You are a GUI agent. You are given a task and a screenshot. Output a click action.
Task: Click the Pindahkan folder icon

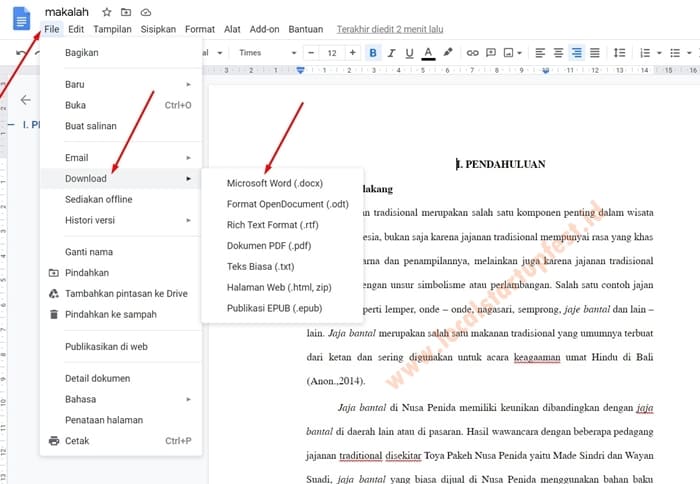pos(54,273)
